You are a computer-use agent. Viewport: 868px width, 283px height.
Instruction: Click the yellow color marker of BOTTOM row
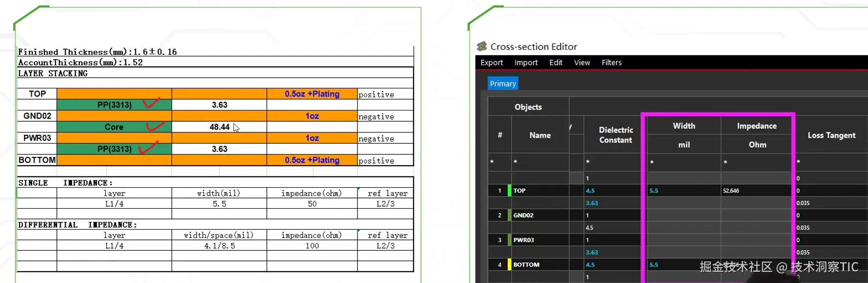(x=509, y=264)
